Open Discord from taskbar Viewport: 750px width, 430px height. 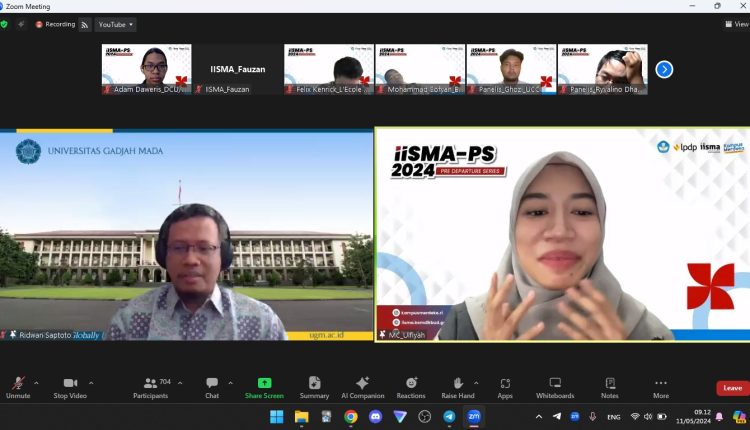375,417
